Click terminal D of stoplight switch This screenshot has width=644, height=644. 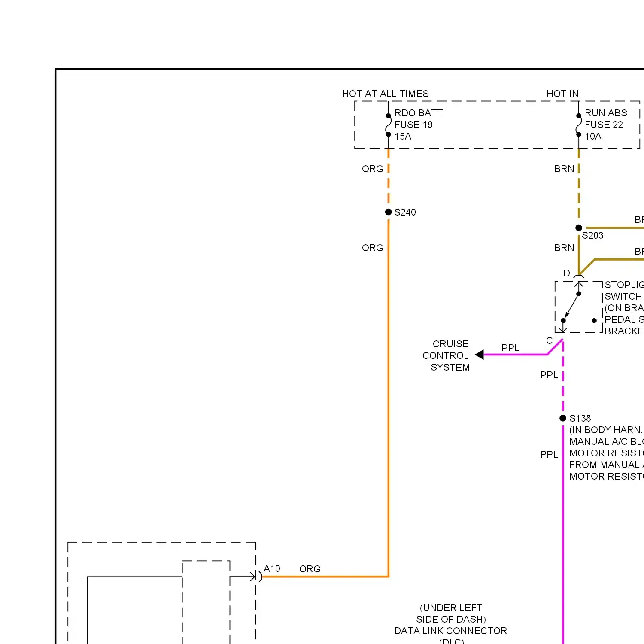(x=567, y=273)
